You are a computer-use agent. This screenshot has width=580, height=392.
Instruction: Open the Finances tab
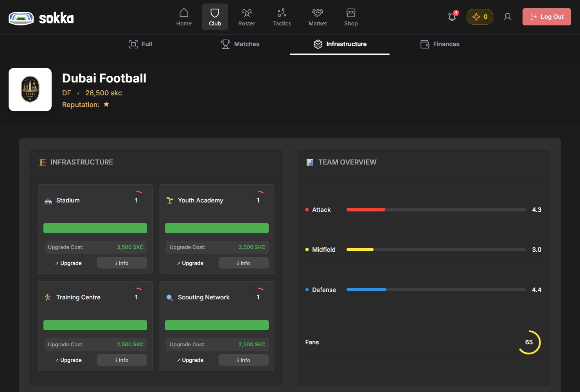440,44
